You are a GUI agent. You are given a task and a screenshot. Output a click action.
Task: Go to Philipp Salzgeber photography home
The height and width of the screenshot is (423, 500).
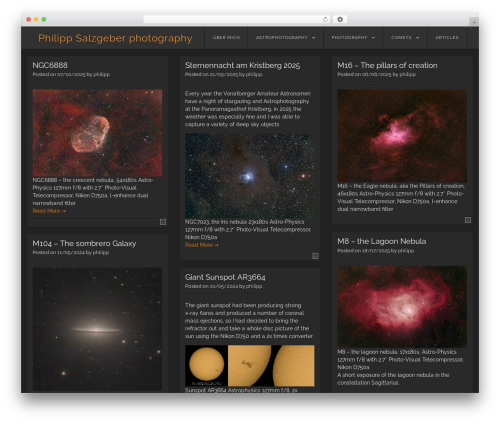115,38
